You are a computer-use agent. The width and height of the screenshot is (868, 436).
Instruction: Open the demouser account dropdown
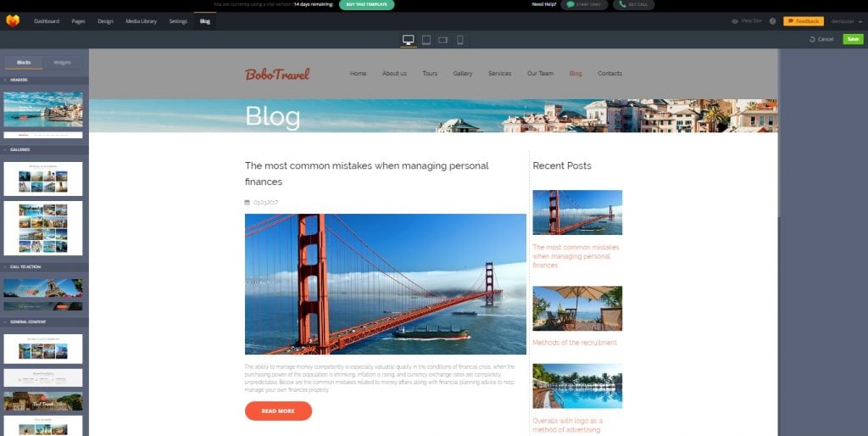coord(846,21)
